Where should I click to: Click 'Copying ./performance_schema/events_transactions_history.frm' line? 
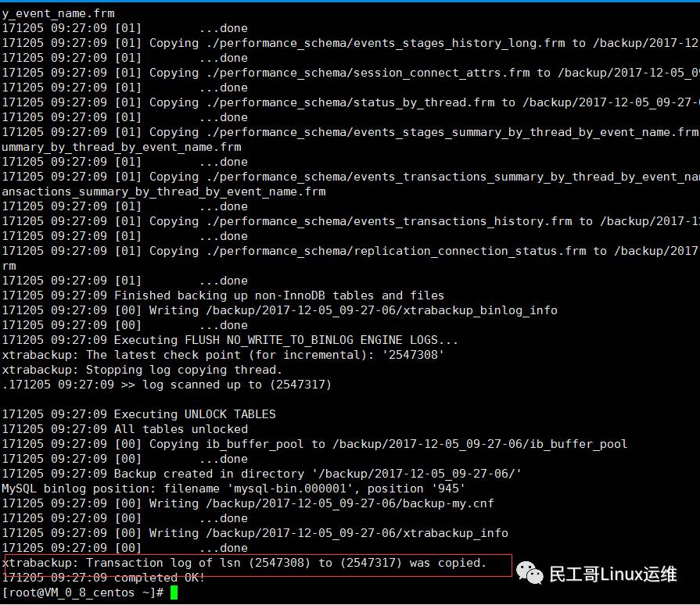pyautogui.click(x=350, y=221)
